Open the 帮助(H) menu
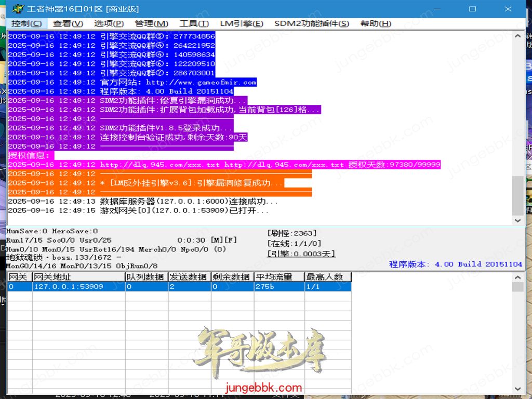Viewport: 532px width, 399px height. pos(376,23)
